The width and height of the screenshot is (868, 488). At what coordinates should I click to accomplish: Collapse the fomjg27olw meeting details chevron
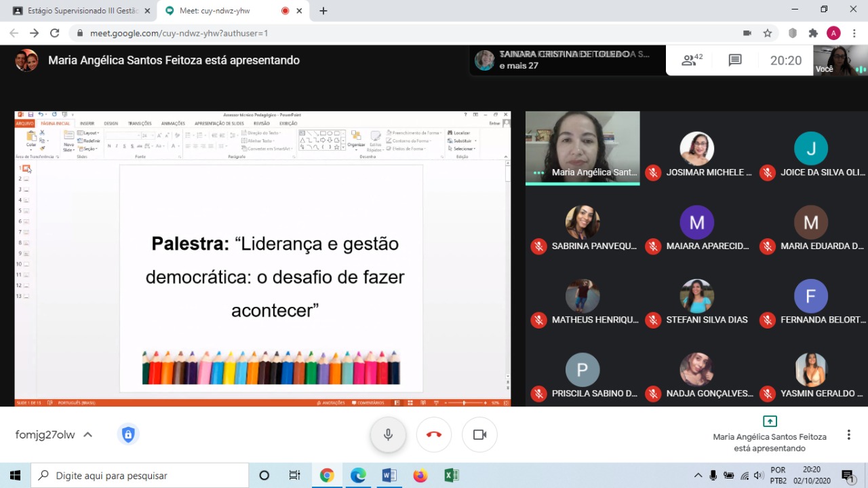87,434
